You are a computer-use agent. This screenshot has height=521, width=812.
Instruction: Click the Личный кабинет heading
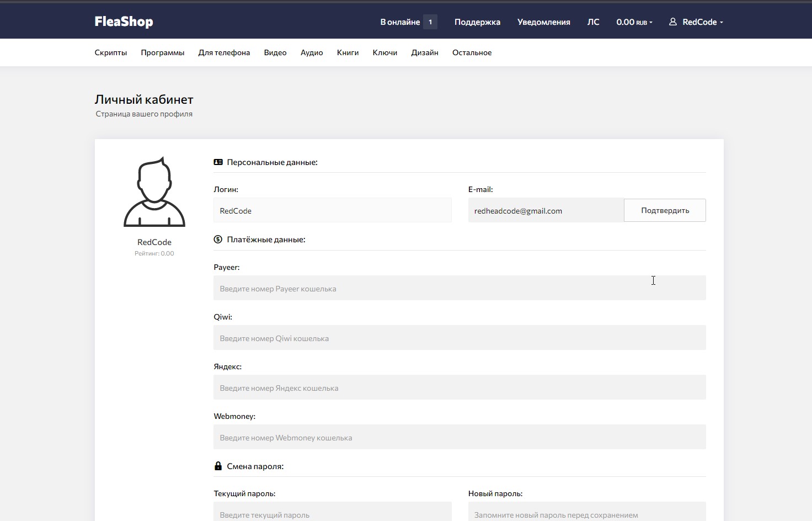tap(144, 99)
